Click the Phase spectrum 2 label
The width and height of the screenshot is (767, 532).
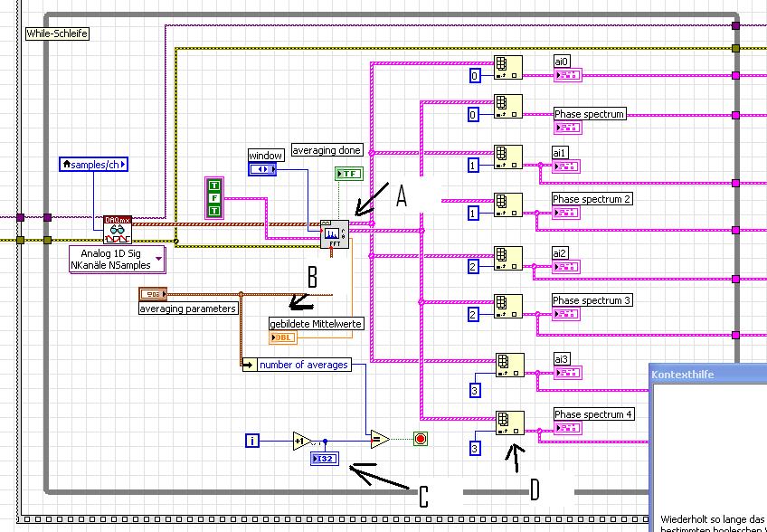coord(592,199)
